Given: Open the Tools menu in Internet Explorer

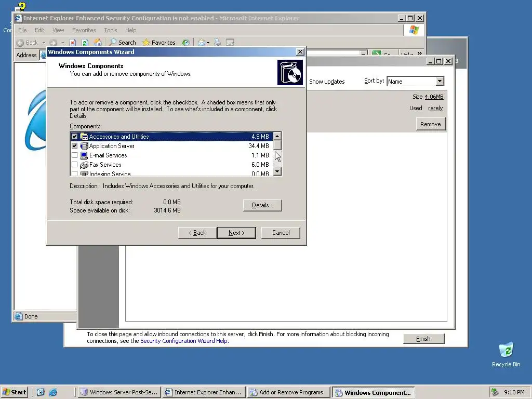Looking at the screenshot, I should point(110,30).
